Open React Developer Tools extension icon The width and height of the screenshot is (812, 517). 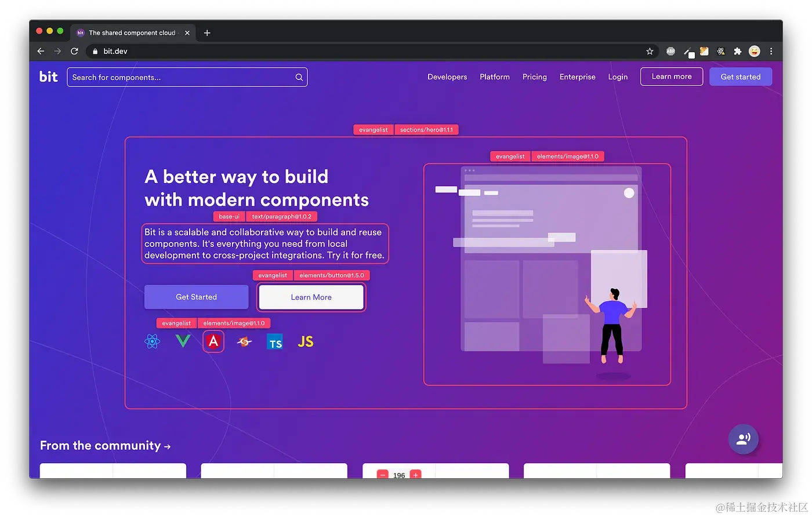721,51
